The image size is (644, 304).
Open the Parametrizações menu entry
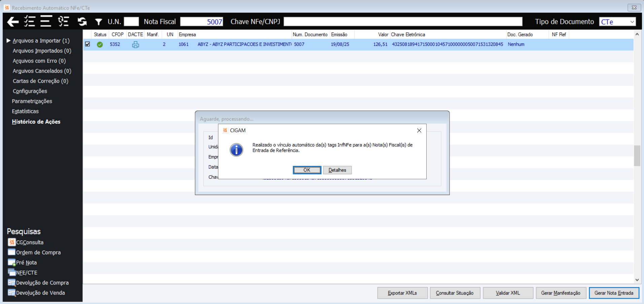(32, 101)
